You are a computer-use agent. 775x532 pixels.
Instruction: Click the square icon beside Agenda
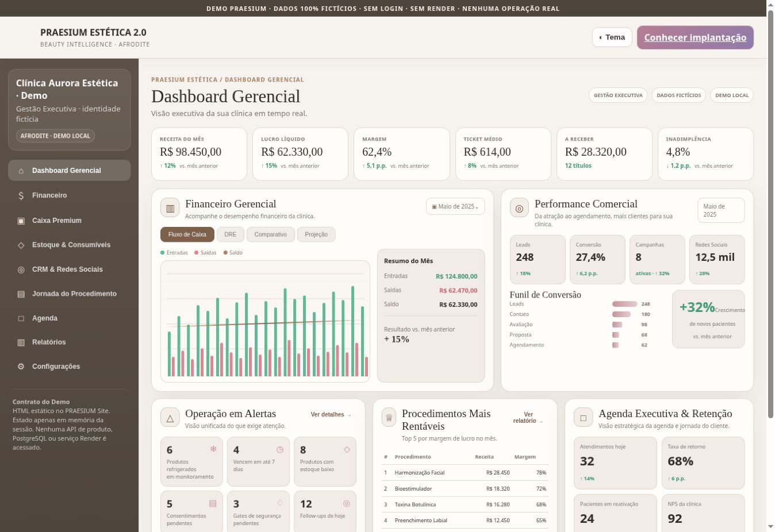pos(21,318)
